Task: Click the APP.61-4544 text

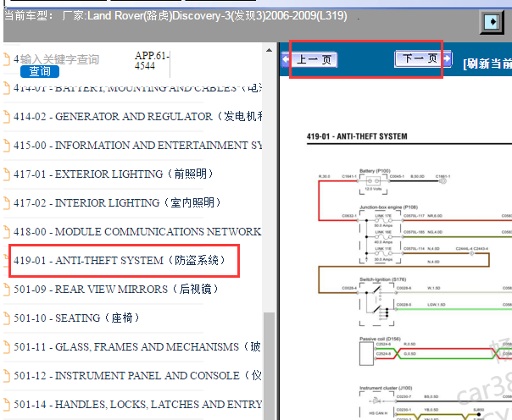Action: click(x=152, y=61)
